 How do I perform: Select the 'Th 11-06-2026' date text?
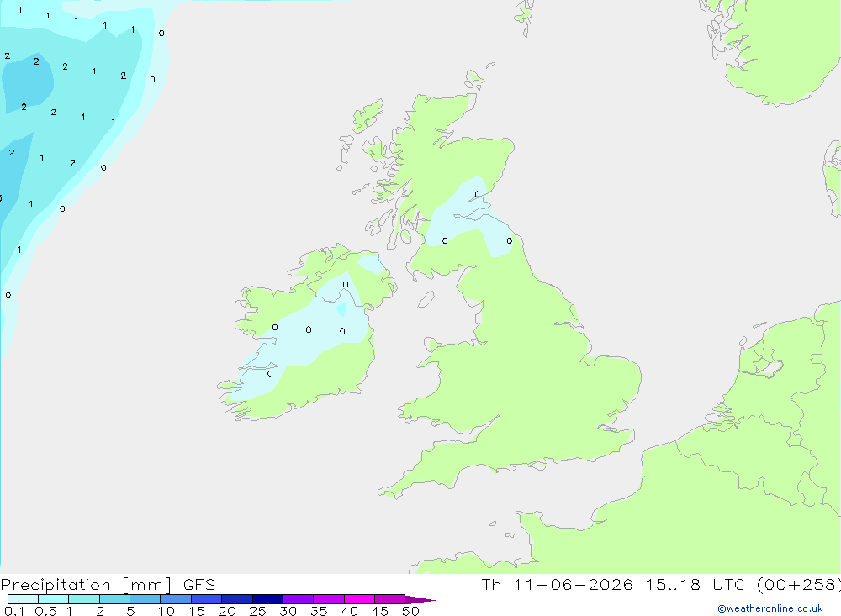(x=557, y=585)
